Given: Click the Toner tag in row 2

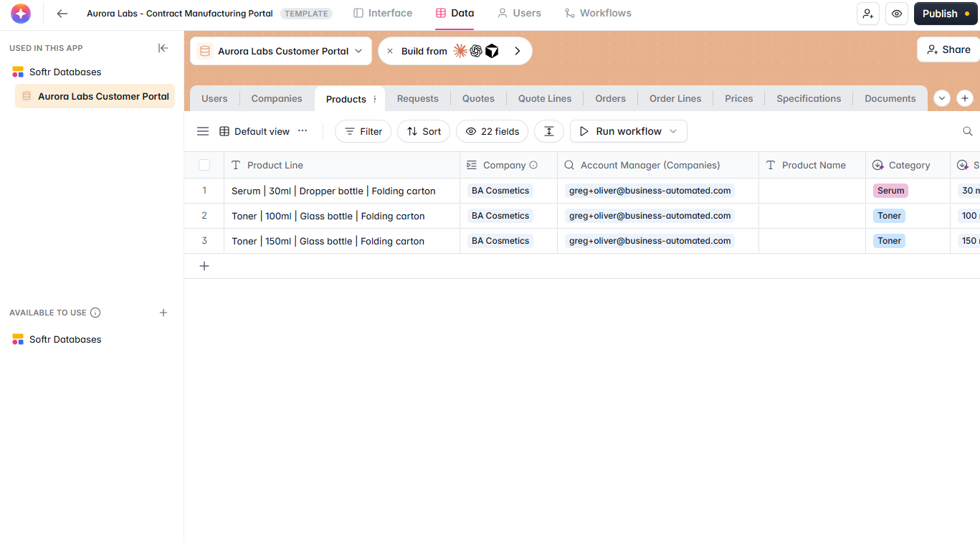Looking at the screenshot, I should click(x=889, y=216).
